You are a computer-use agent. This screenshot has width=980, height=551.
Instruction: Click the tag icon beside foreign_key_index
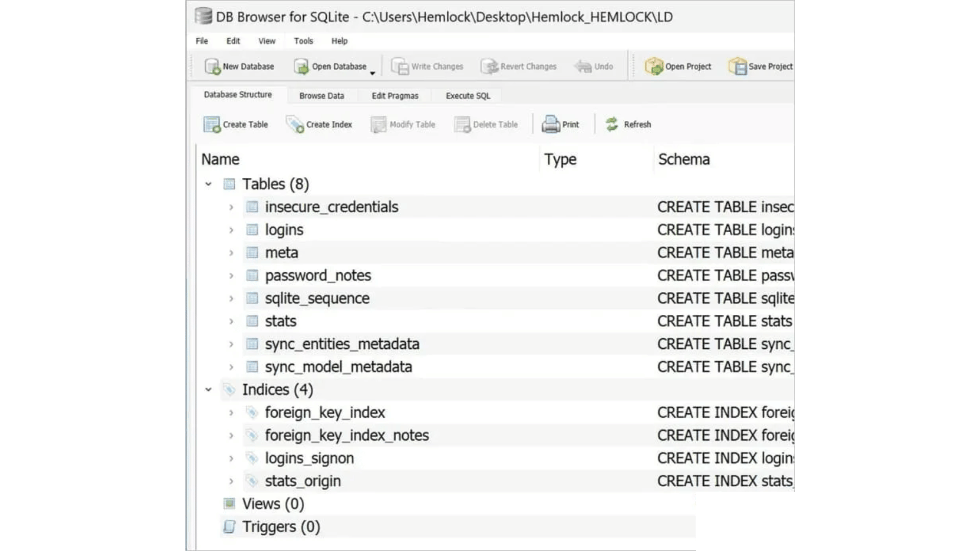252,412
